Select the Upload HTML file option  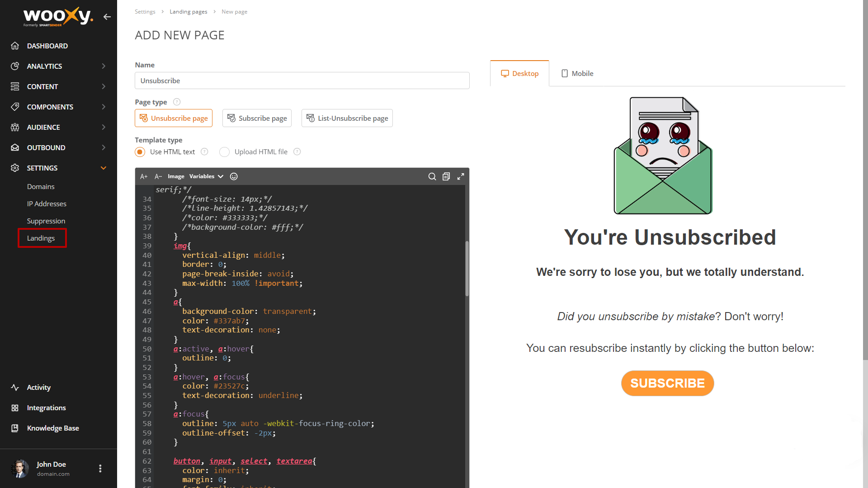tap(224, 152)
